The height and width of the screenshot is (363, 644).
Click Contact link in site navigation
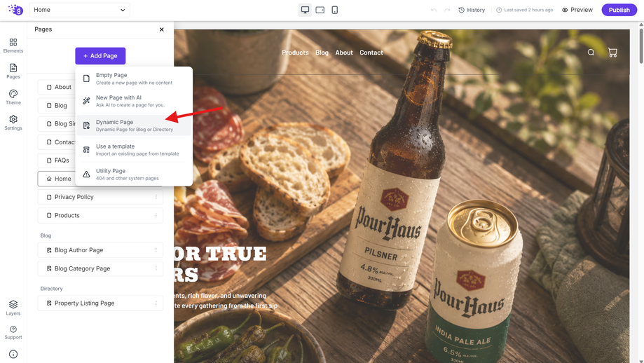point(371,53)
